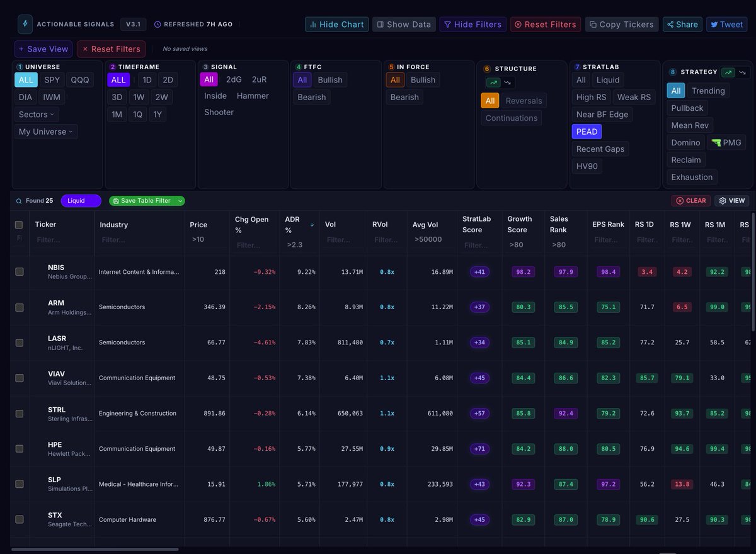Check the SLP row checkbox
Viewport: 756px width, 554px height.
coord(20,484)
